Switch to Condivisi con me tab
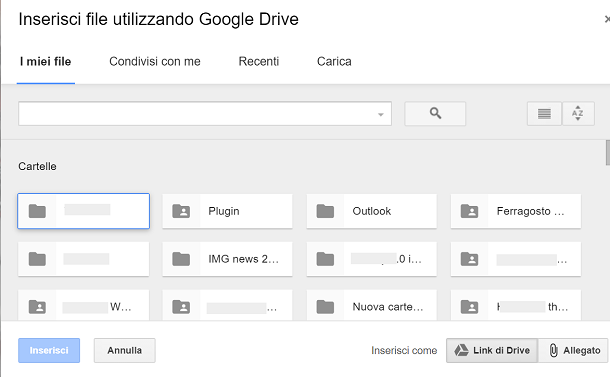 [x=155, y=61]
